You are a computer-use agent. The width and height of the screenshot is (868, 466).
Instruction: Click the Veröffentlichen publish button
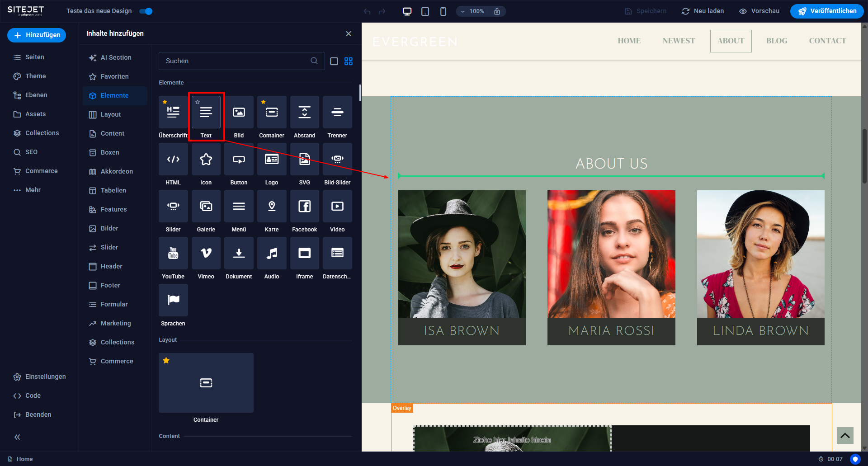click(827, 11)
